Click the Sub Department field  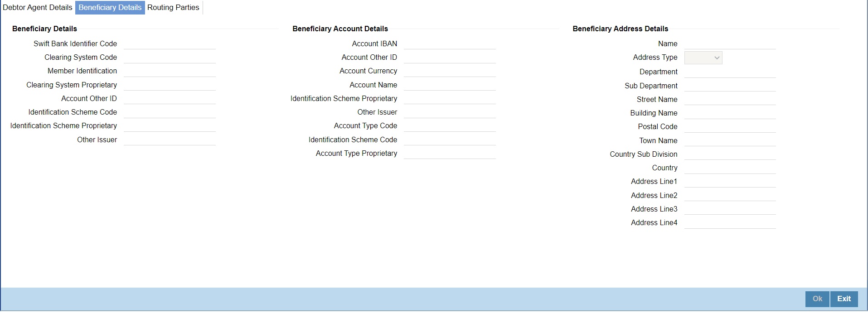point(730,86)
